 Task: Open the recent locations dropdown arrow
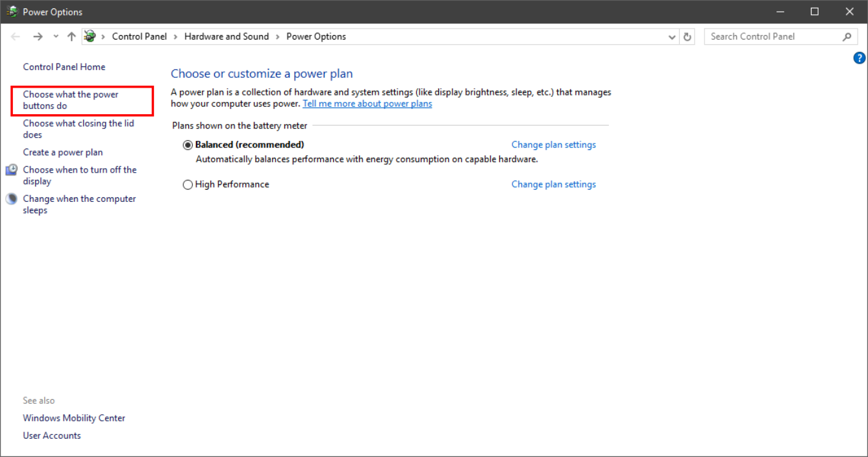[x=56, y=37]
